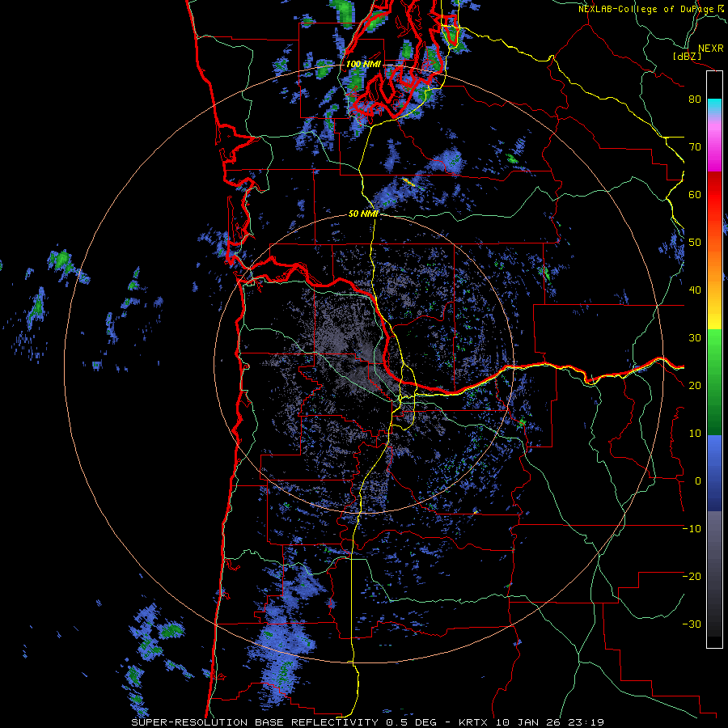The image size is (728, 728).
Task: Click the 10 value on the dBZ scale
Action: tap(695, 434)
